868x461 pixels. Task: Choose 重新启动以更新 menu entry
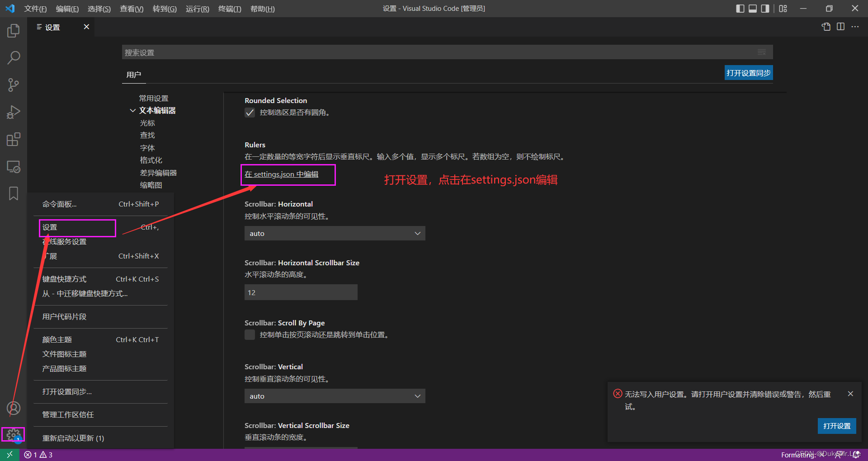(100, 438)
